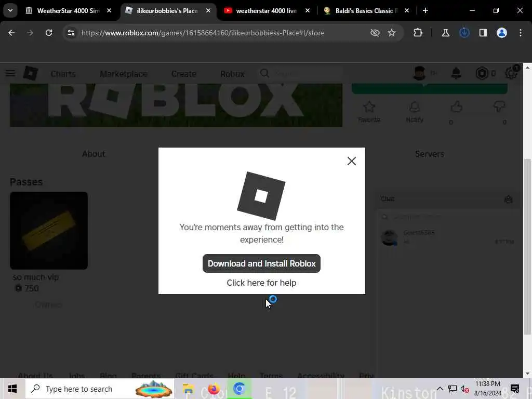
Task: Open the notifications bell
Action: pyautogui.click(x=456, y=73)
